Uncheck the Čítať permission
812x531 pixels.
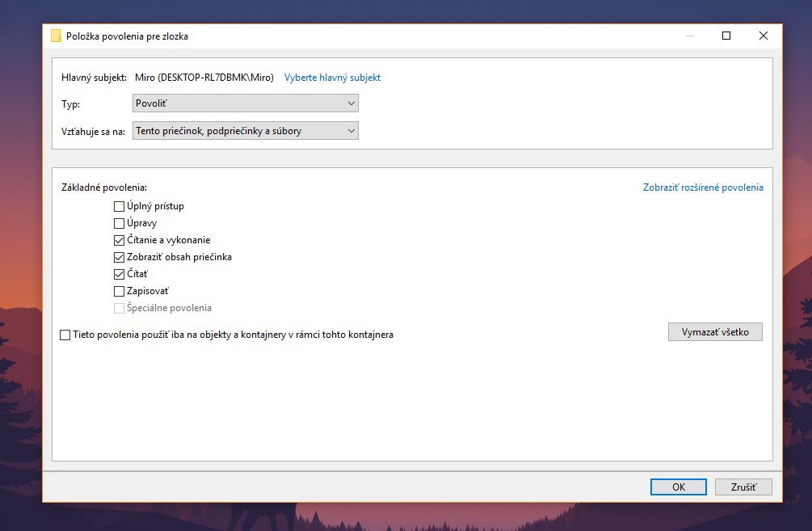pyautogui.click(x=119, y=274)
